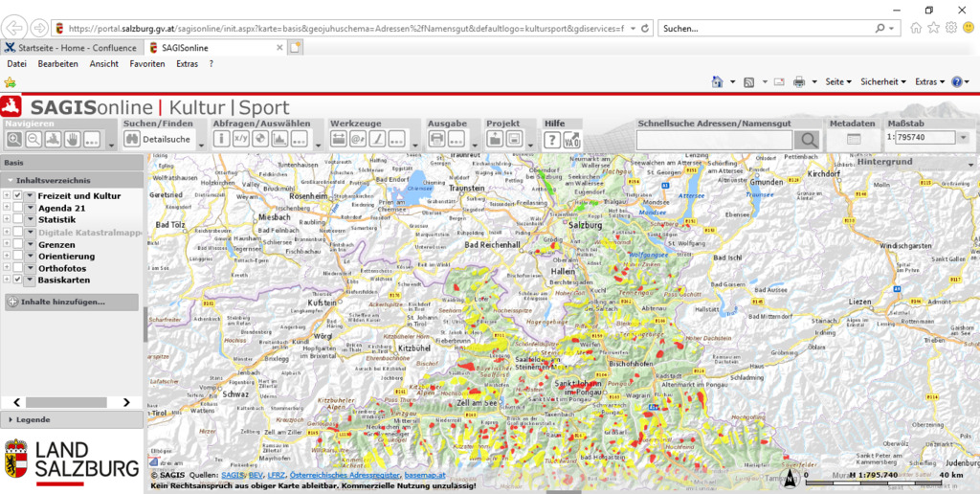Open the Favoriten menu
Viewport: 980px width, 494px height.
pos(147,64)
